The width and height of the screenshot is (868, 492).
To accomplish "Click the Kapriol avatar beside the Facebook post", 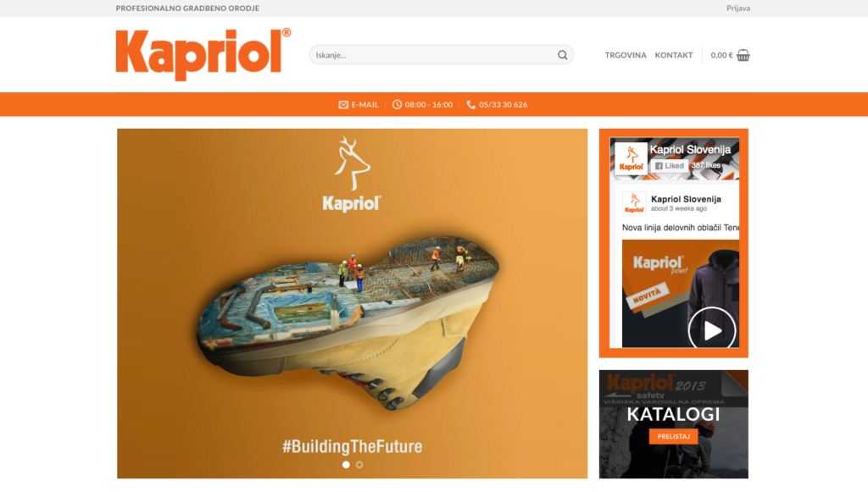I will click(634, 203).
